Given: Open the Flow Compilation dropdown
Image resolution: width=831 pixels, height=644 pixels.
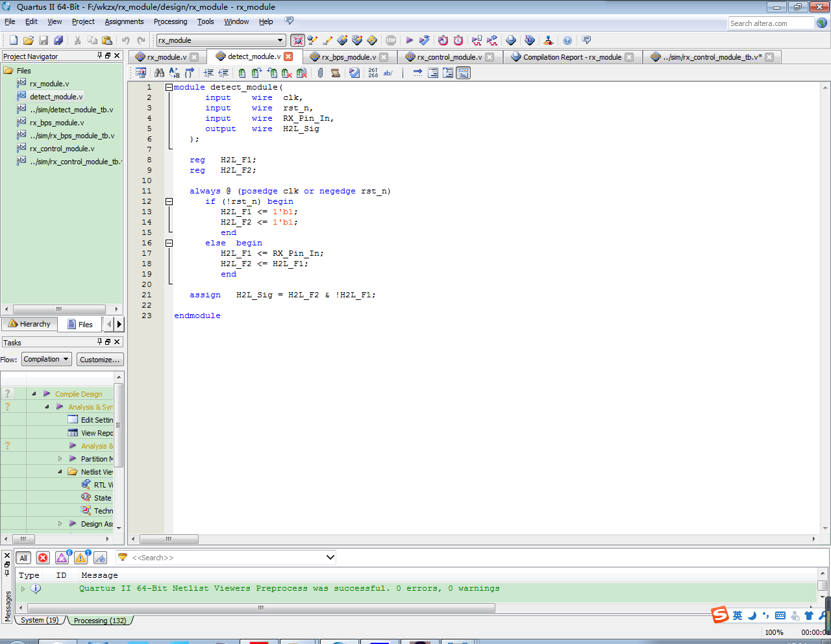Looking at the screenshot, I should [x=46, y=359].
